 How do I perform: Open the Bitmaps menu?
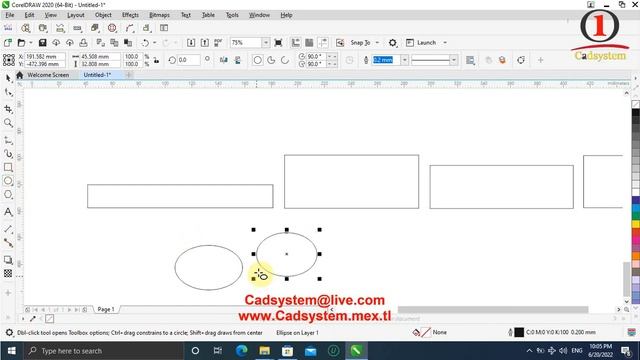(x=159, y=15)
